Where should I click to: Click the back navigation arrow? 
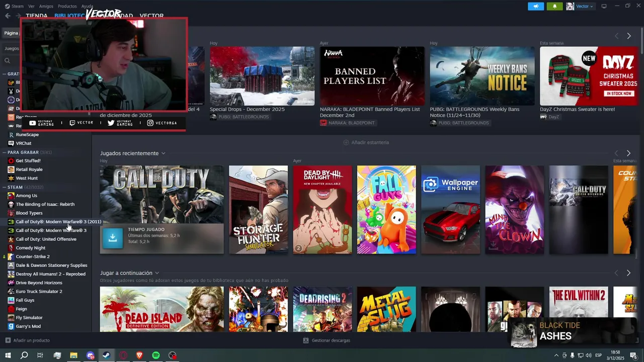[x=8, y=16]
